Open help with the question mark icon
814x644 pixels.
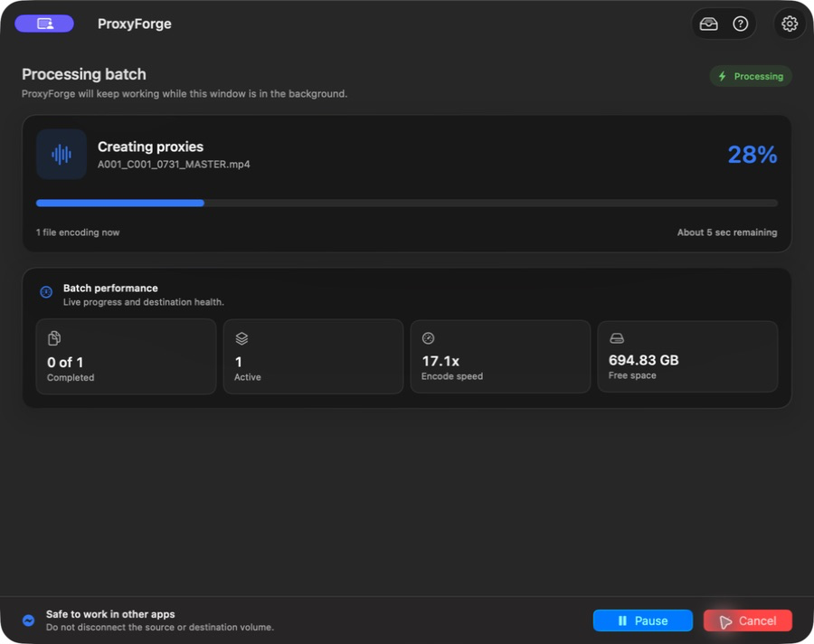pos(740,24)
